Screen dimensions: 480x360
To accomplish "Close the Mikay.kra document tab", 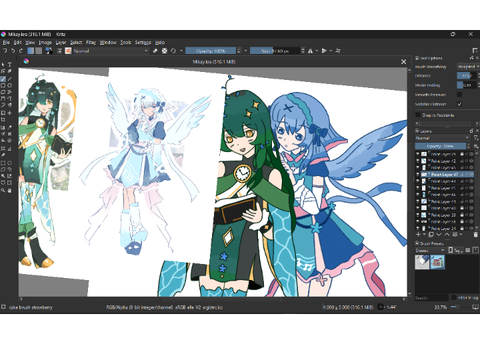I will point(404,62).
